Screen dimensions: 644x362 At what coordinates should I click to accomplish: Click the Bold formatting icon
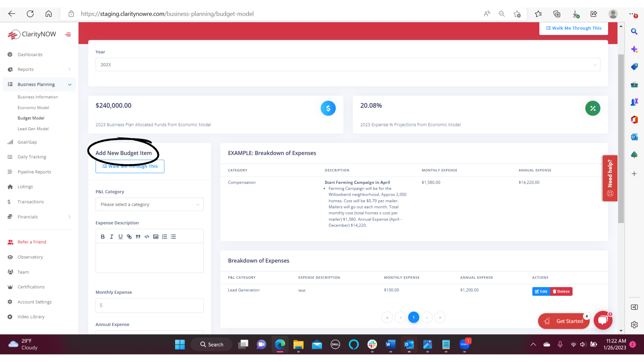pos(103,236)
